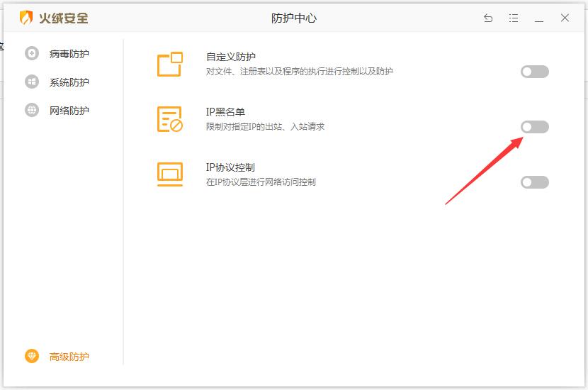Open the 病毒防护 section

tap(69, 54)
